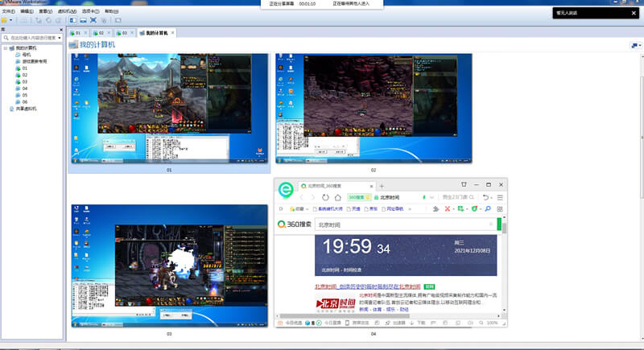The width and height of the screenshot is (644, 350).
Task: Click the full screen mode icon
Action: [93, 20]
